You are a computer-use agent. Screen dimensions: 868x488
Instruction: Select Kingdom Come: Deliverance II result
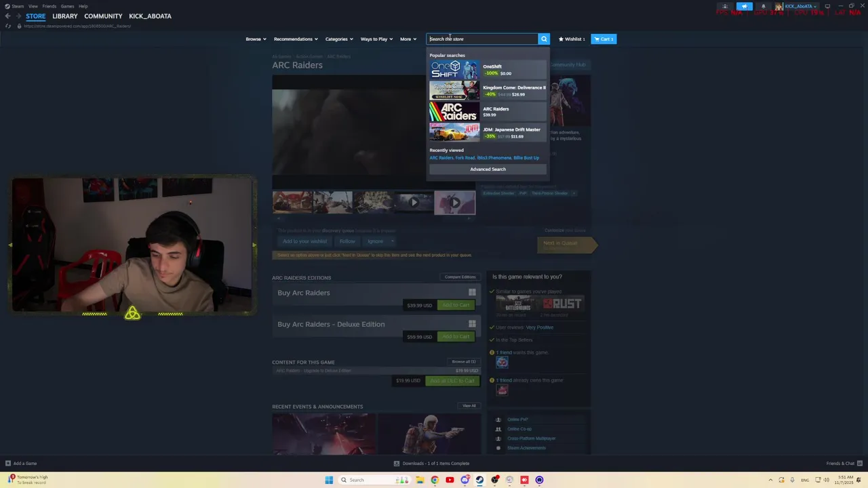pos(488,90)
